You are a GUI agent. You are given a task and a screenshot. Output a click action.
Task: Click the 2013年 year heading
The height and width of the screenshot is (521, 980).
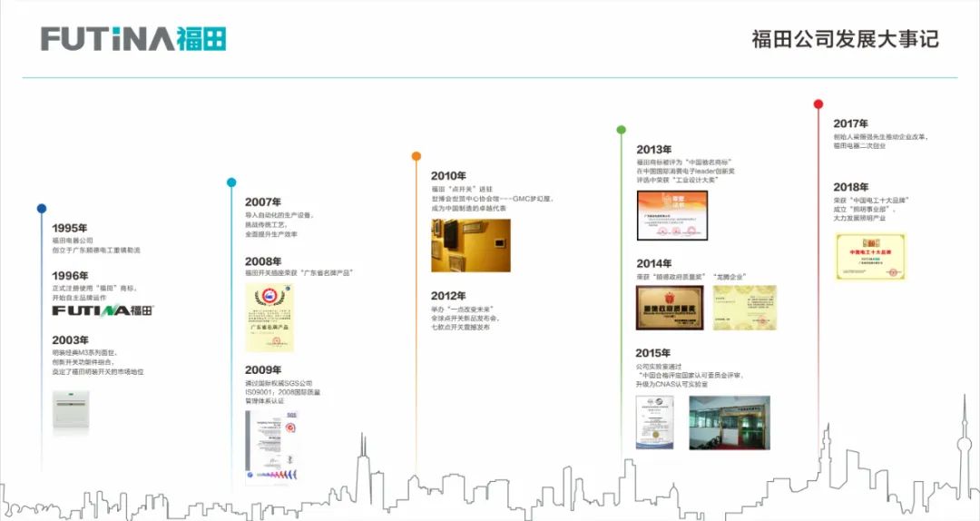point(653,150)
